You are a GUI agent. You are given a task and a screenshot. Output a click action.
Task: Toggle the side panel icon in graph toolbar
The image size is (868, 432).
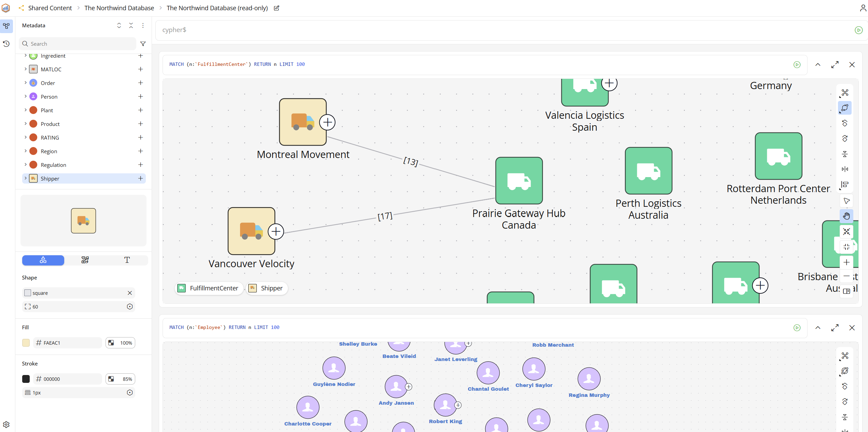coord(846,291)
